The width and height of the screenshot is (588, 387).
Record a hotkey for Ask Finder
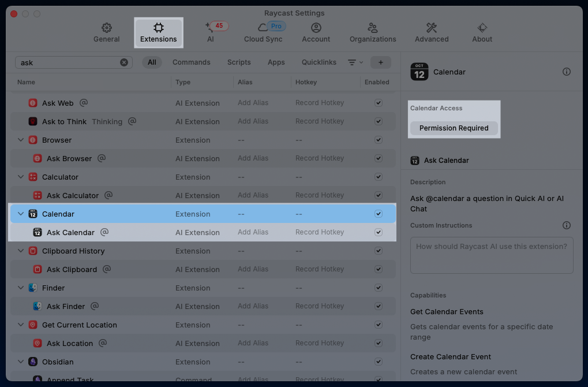[320, 306]
